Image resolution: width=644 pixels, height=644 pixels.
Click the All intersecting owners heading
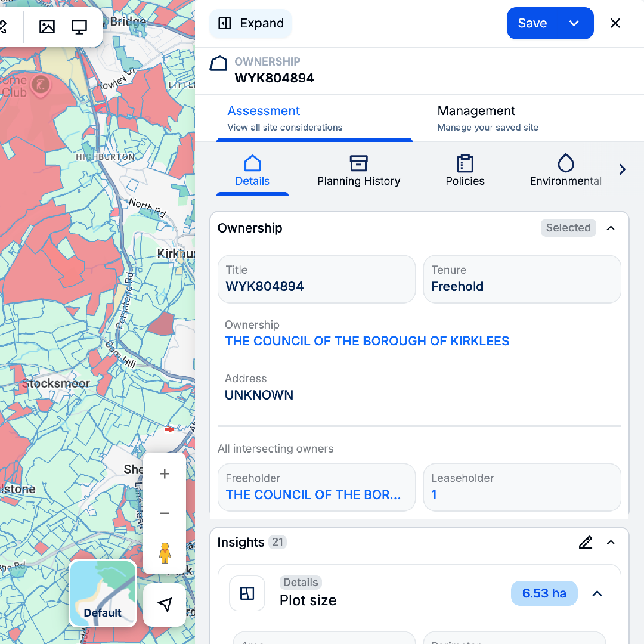click(x=275, y=448)
